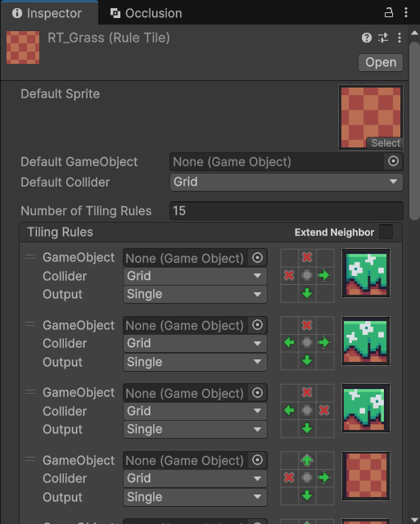Image resolution: width=420 pixels, height=524 pixels.
Task: Switch to the Inspector tab
Action: click(x=49, y=13)
